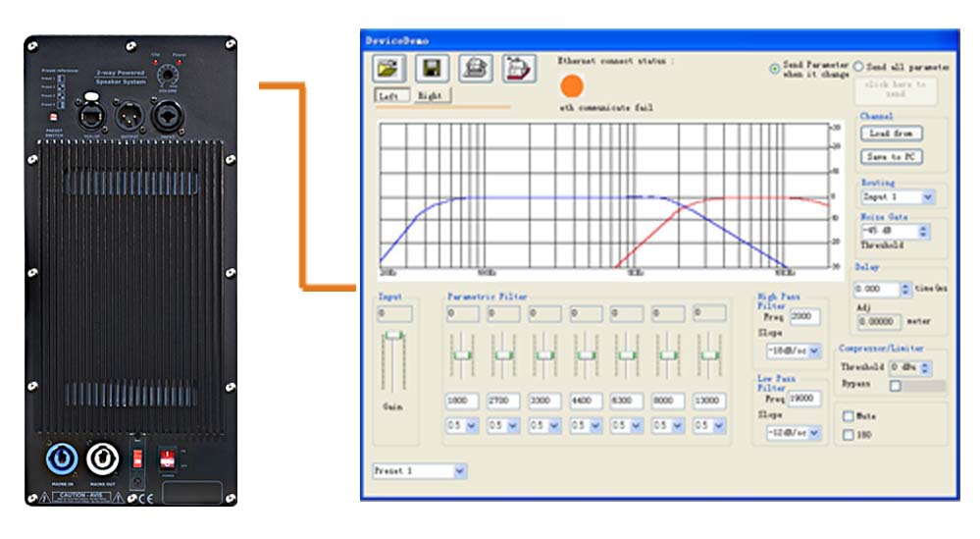Click the device transfer icon with red tray
Image resolution: width=980 pixels, height=539 pixels.
point(519,68)
